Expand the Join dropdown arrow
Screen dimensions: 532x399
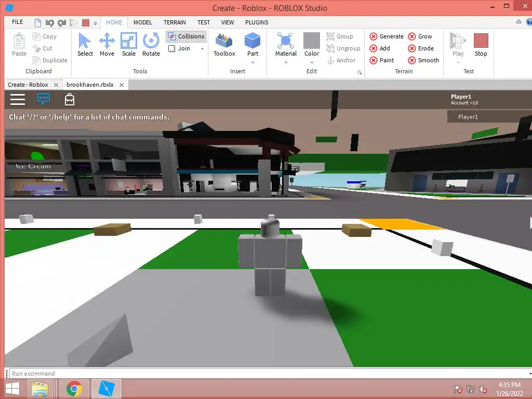(202, 49)
